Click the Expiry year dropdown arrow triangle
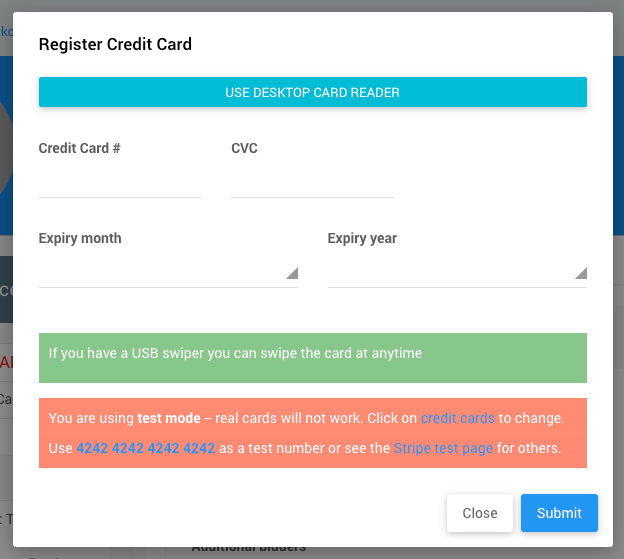The image size is (624, 559). click(x=581, y=273)
